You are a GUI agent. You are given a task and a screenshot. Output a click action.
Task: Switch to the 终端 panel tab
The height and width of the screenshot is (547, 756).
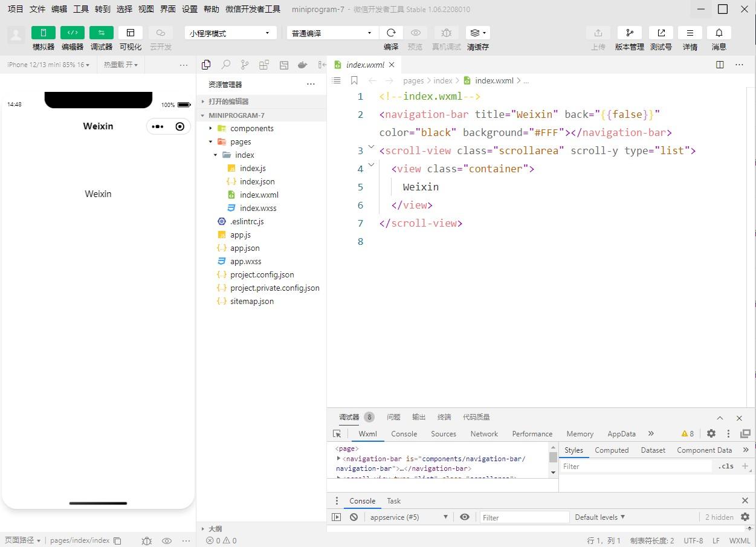[x=444, y=417]
